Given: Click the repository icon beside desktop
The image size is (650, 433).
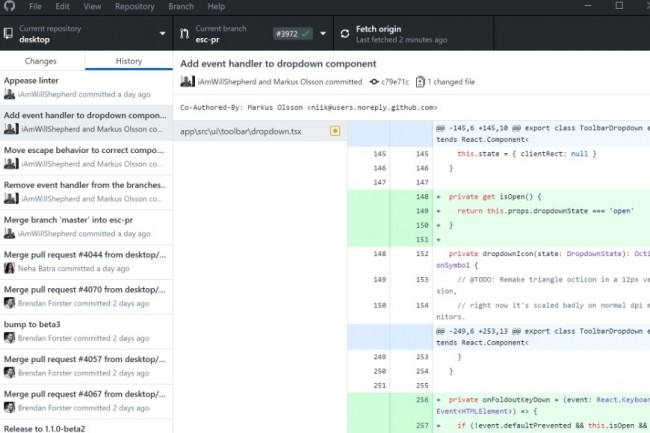Looking at the screenshot, I should pos(8,34).
